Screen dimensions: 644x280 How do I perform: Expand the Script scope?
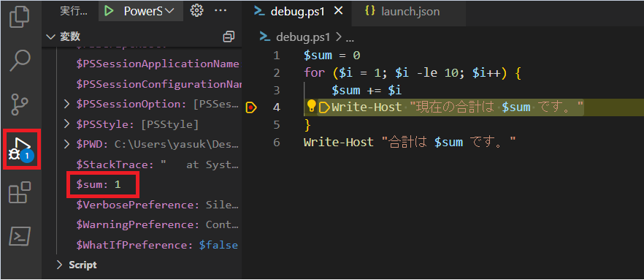tap(60, 265)
